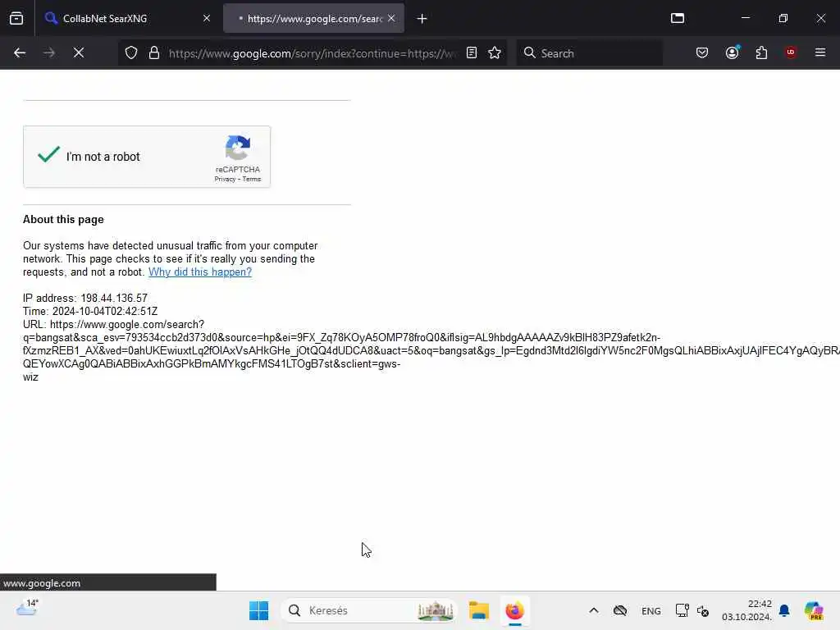Open a new tab with plus button
Screen dimensions: 840x630
point(422,19)
